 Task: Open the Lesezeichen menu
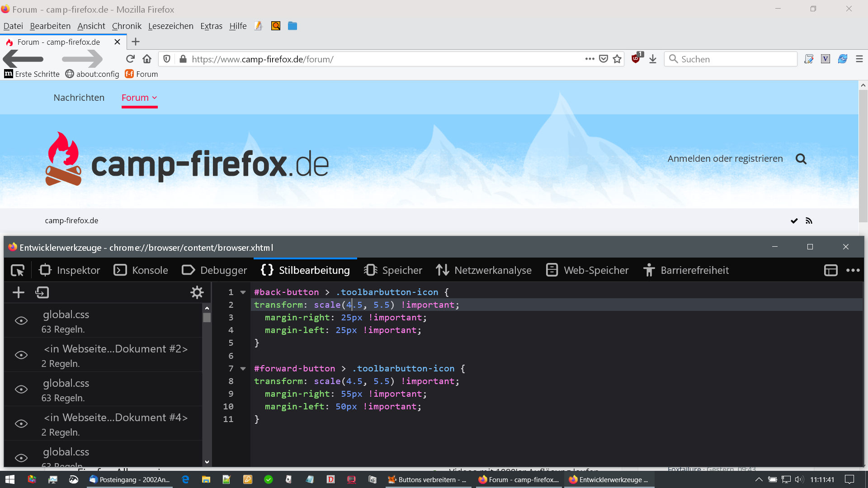(x=170, y=26)
